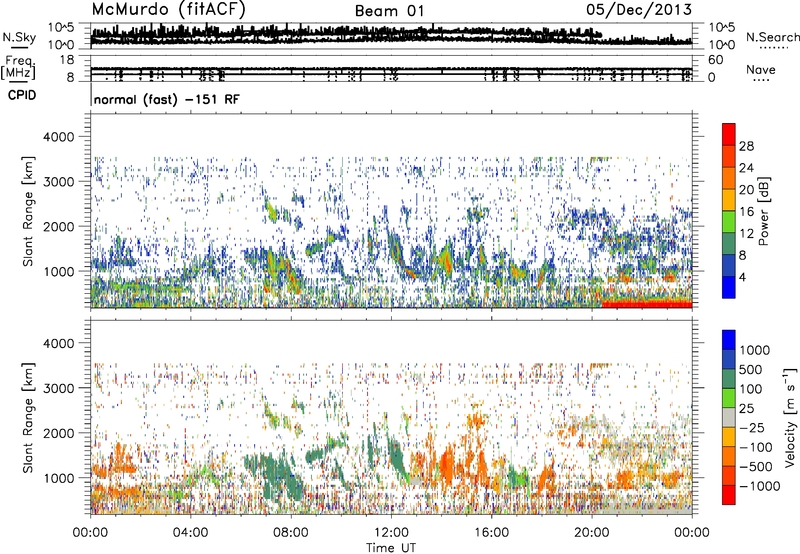Click the '12:00' time axis tick label
The height and width of the screenshot is (554, 800).
pyautogui.click(x=391, y=533)
